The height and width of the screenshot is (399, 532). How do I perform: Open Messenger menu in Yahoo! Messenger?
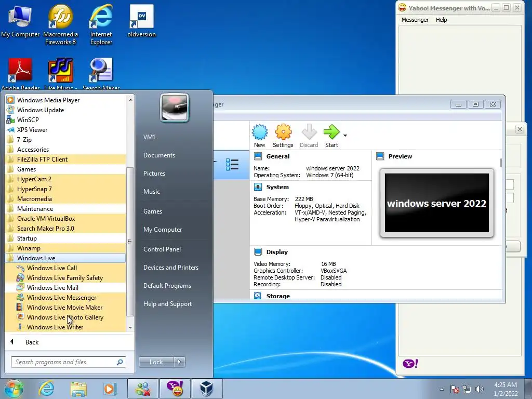(415, 20)
